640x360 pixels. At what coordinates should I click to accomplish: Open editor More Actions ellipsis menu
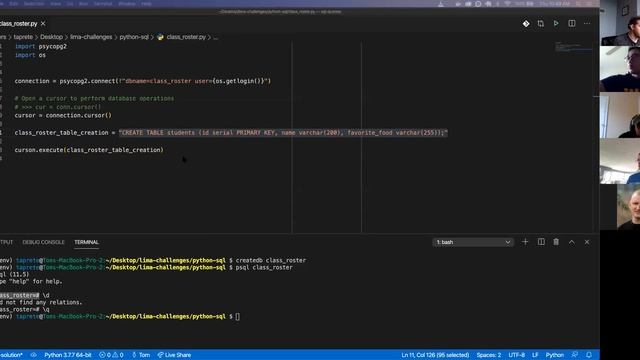click(587, 24)
